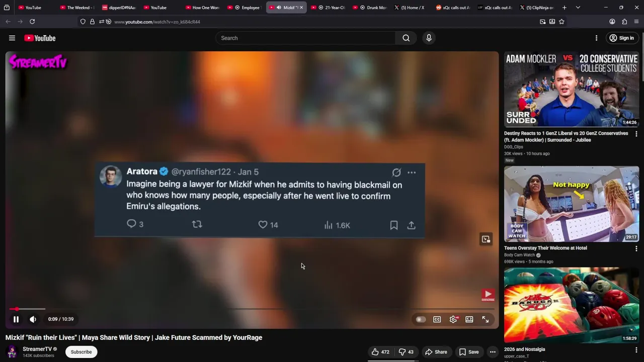This screenshot has height=362, width=644.
Task: Switch to the Drunk Mon tab
Action: 370,8
